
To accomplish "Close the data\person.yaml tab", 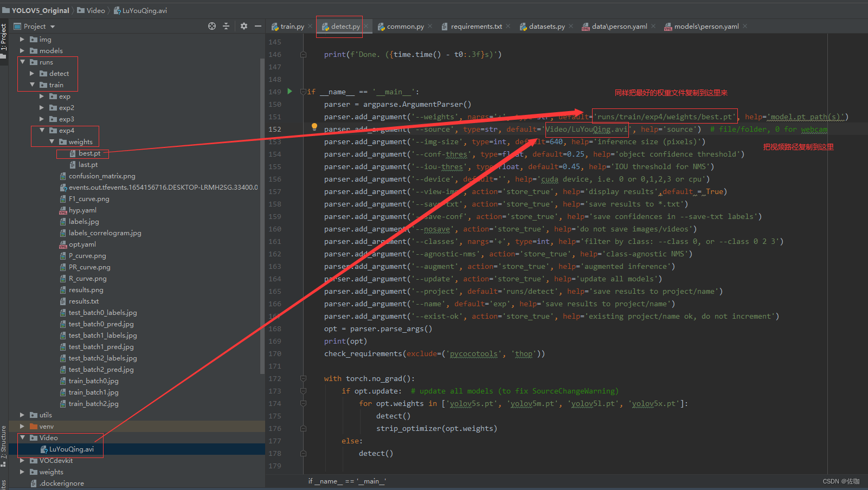I will (x=653, y=26).
